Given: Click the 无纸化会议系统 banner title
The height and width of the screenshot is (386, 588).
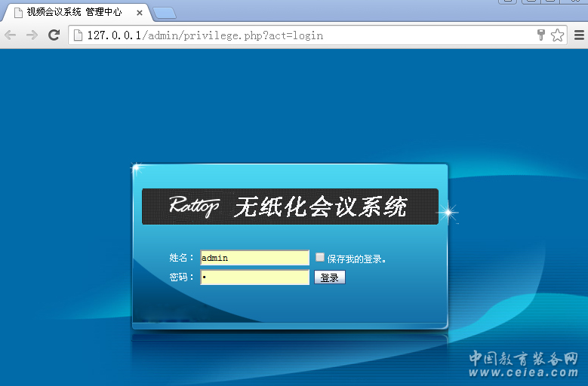Looking at the screenshot, I should click(320, 207).
